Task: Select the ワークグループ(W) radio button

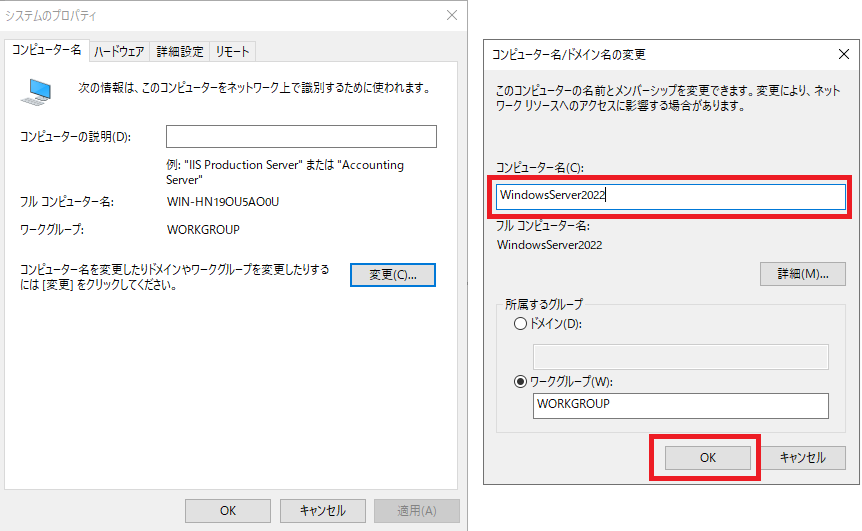Action: pyautogui.click(x=518, y=380)
